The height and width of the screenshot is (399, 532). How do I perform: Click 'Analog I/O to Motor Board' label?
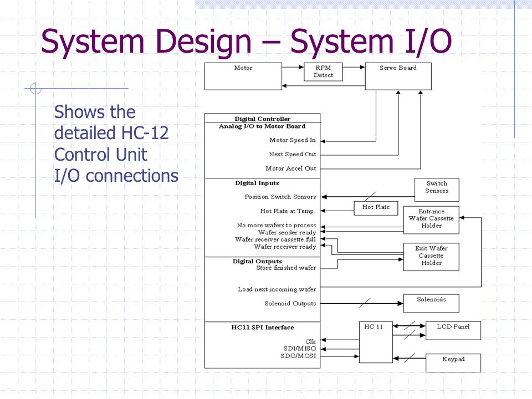[262, 126]
